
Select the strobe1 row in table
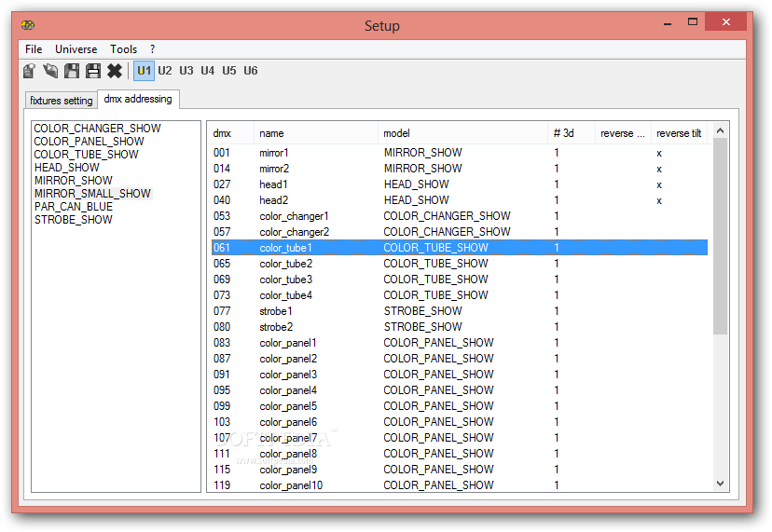click(x=460, y=311)
